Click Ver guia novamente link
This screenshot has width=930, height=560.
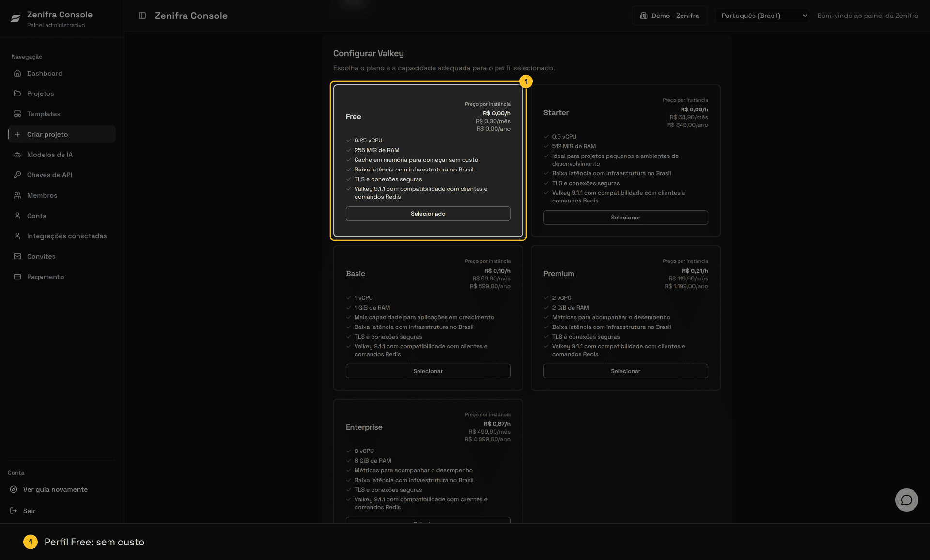point(55,489)
